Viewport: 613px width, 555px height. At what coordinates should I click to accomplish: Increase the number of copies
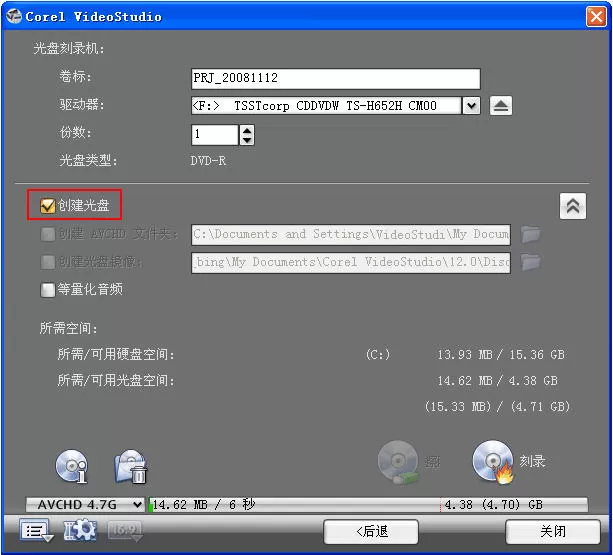click(x=247, y=130)
